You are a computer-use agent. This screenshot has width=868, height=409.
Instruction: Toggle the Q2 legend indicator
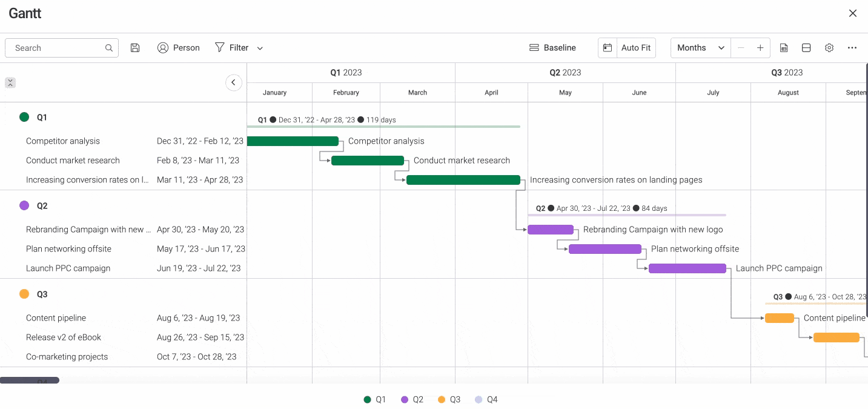point(404,399)
